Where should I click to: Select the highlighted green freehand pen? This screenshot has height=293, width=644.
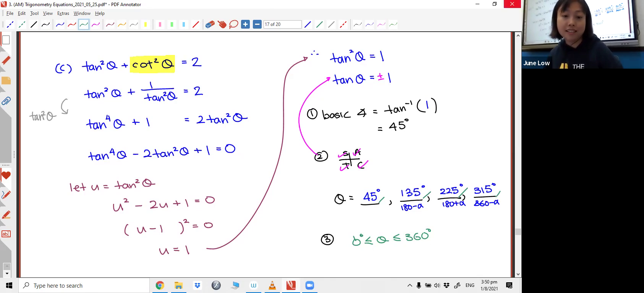click(x=84, y=24)
